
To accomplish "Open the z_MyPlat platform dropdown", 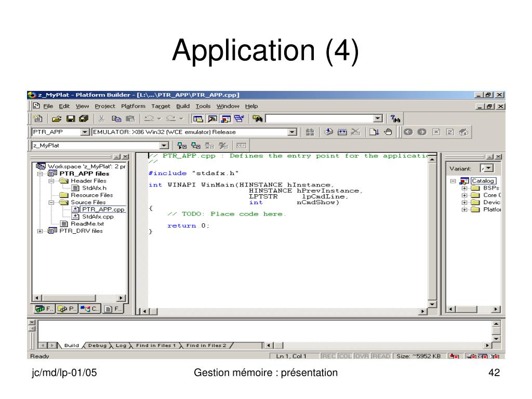I will pos(164,145).
